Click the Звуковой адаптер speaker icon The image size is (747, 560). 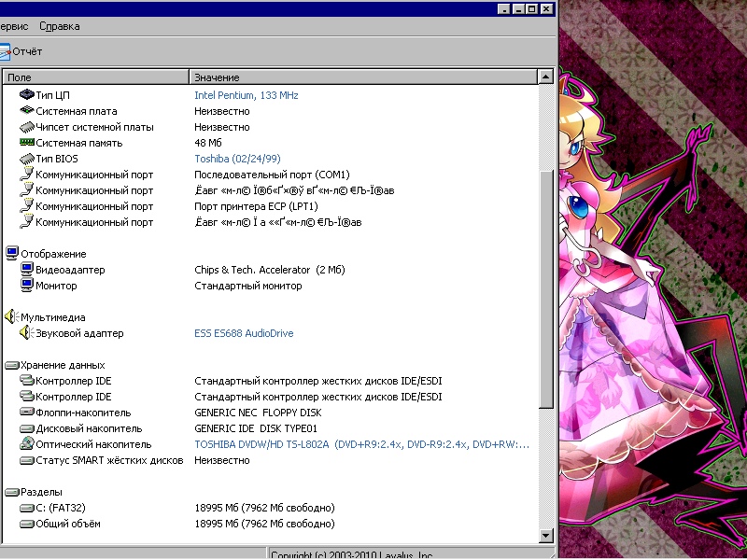(x=27, y=332)
